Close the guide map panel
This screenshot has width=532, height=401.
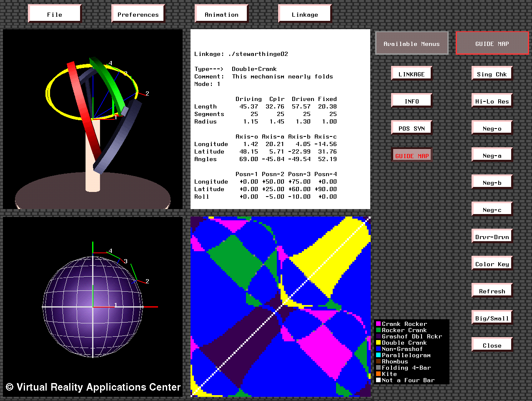[x=492, y=345]
